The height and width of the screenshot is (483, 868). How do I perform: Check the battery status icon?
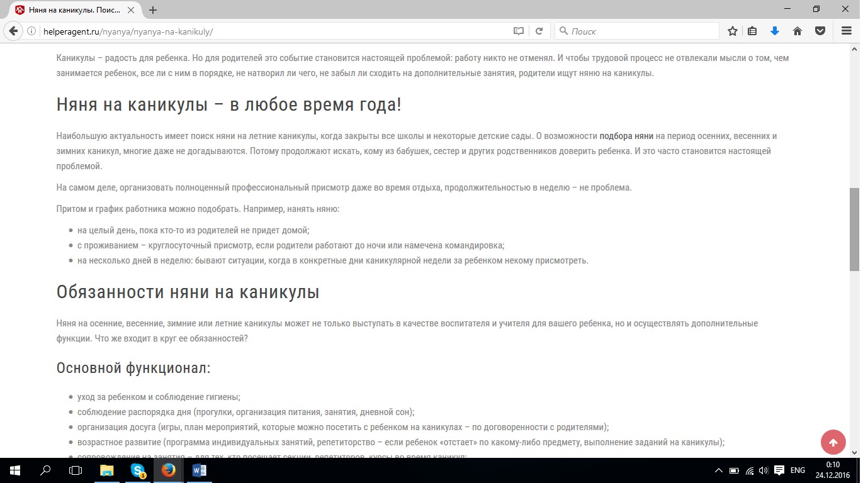(x=734, y=470)
